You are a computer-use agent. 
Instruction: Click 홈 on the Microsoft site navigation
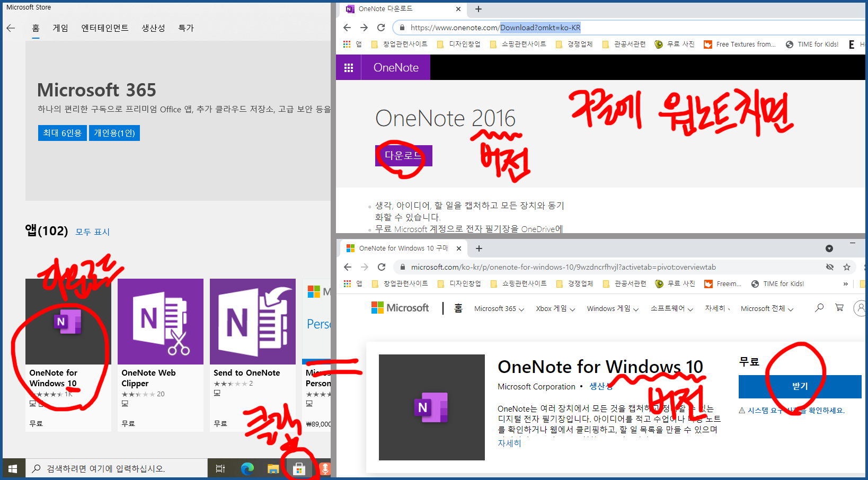tap(458, 308)
